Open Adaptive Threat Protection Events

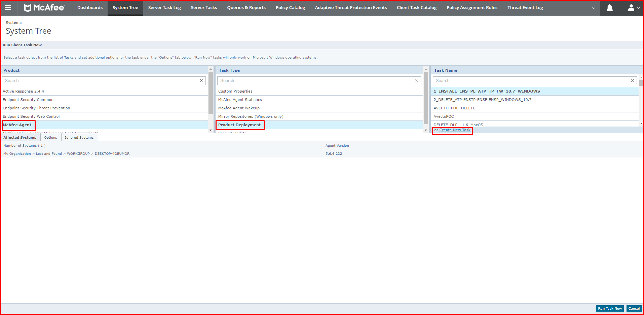[x=351, y=8]
